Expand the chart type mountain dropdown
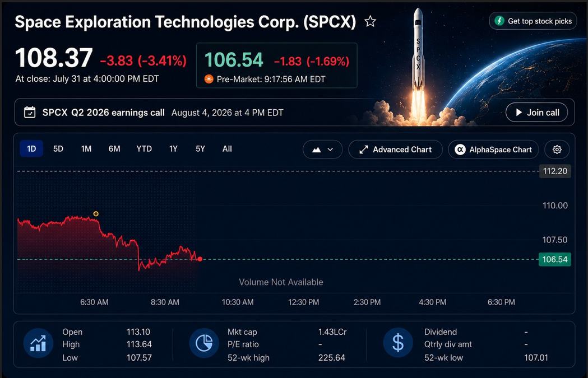 (x=322, y=150)
